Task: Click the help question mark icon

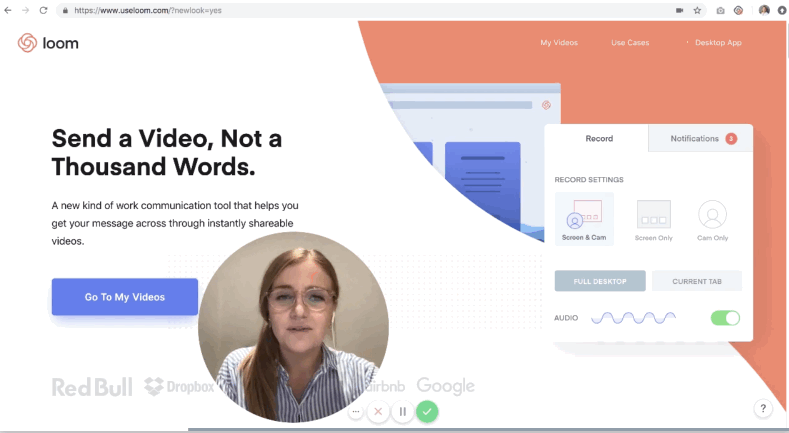Action: (x=763, y=408)
